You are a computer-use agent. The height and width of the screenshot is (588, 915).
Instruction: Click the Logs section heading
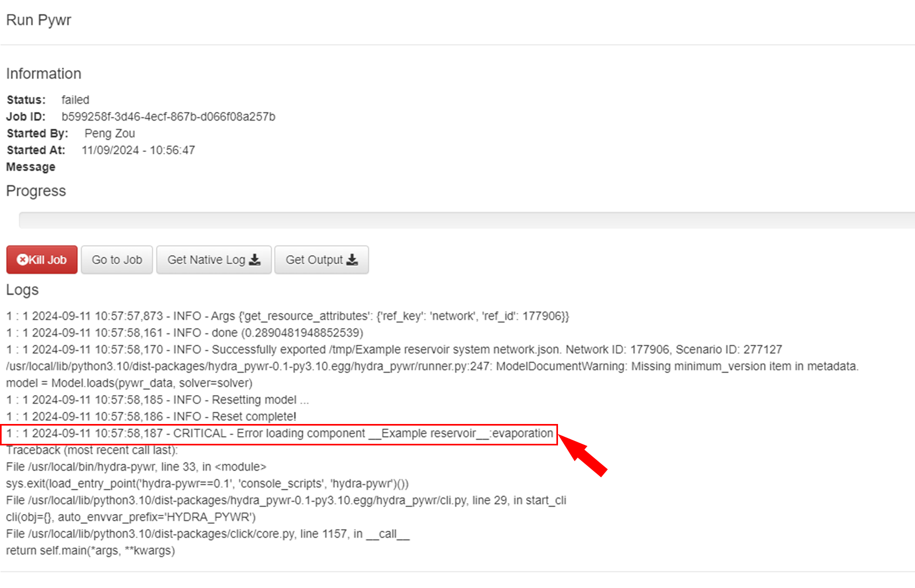tap(23, 290)
